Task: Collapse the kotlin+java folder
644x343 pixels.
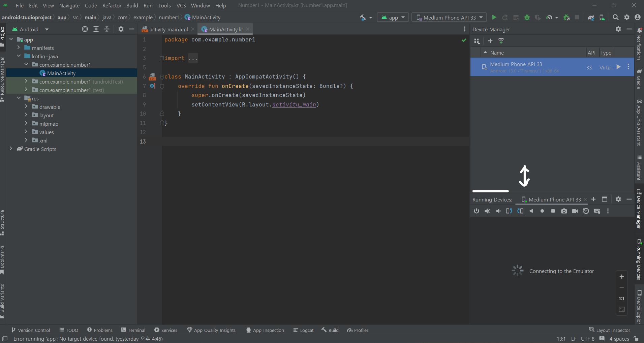Action: 19,56
